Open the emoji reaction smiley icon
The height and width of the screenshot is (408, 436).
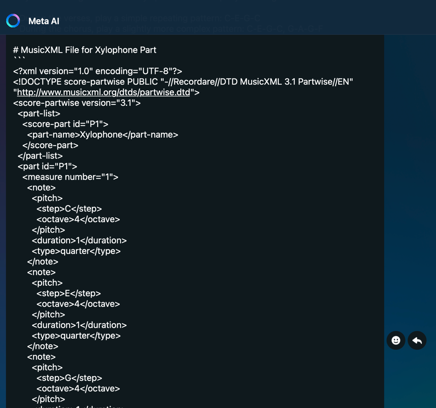(x=396, y=340)
